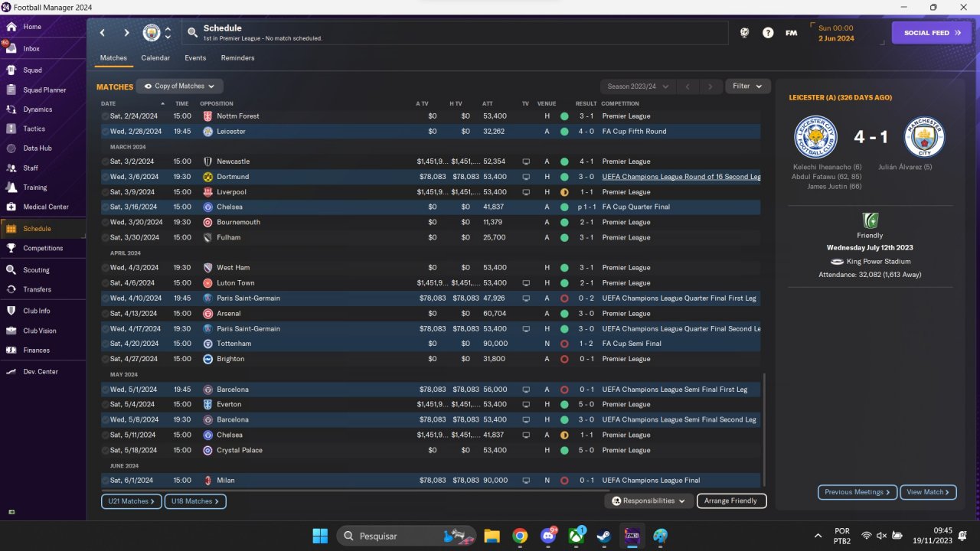980x551 pixels.
Task: Navigate forward with the right arrow
Action: (x=126, y=33)
